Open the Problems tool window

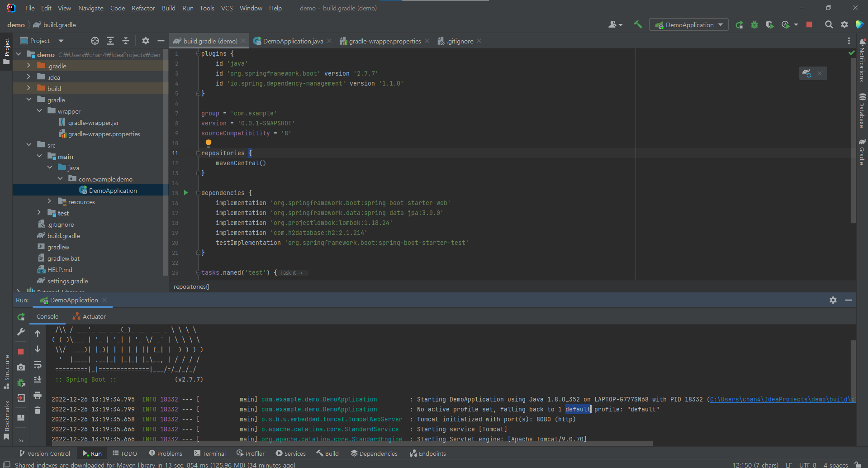166,454
